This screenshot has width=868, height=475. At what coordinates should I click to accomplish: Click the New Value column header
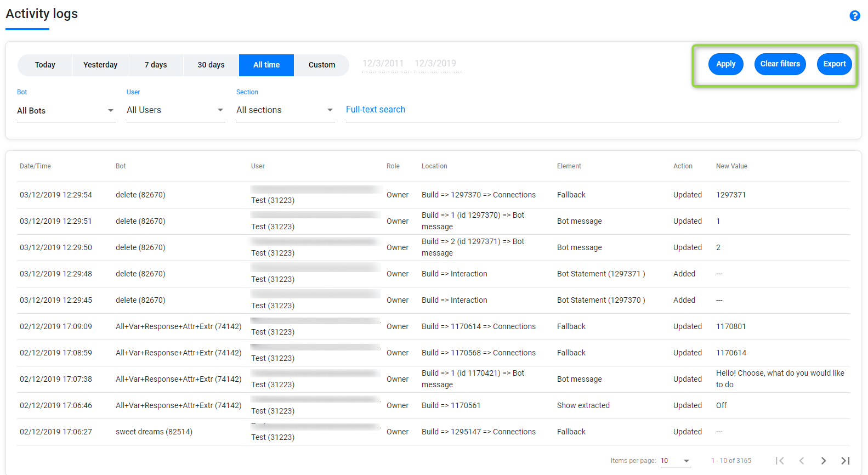tap(731, 166)
